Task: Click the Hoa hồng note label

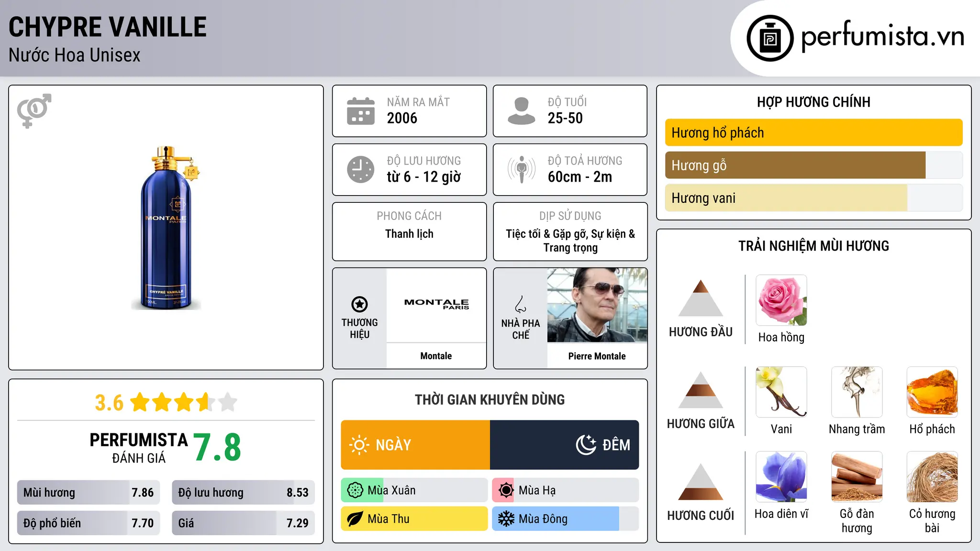Action: 781,337
